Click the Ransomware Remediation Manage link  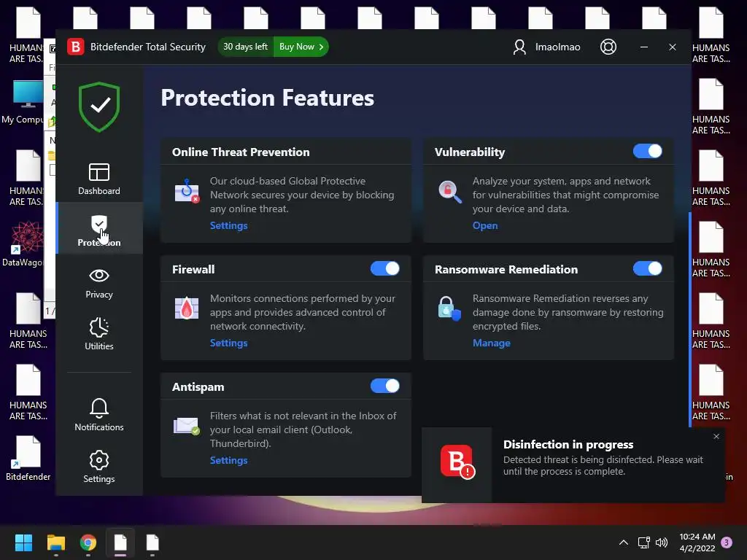[491, 343]
